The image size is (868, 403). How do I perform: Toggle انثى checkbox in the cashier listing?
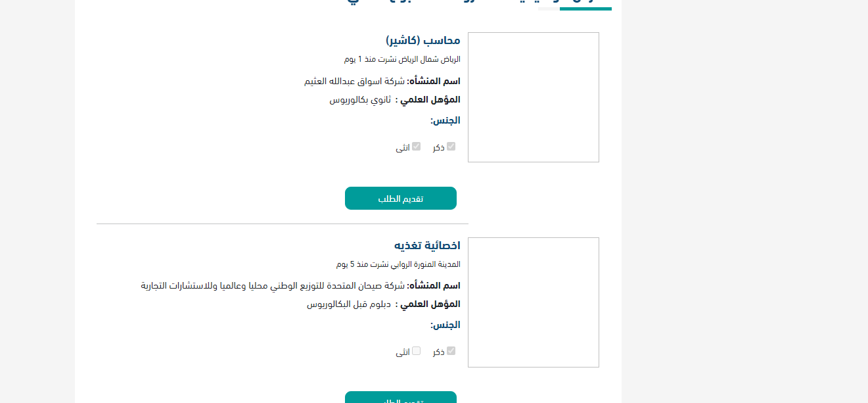coord(416,147)
